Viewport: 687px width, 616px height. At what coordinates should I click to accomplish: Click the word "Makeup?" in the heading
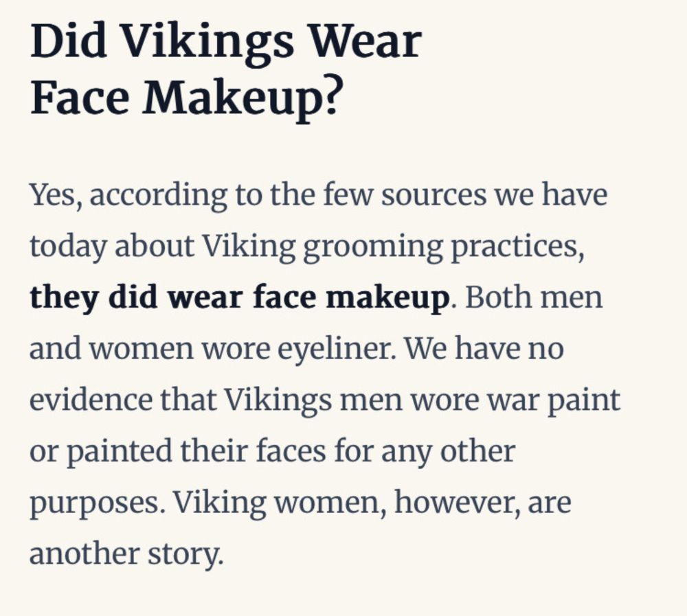[x=241, y=98]
